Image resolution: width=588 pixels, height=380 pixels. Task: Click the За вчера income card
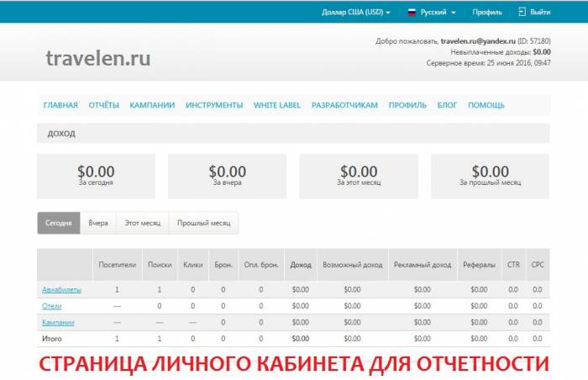(x=228, y=176)
